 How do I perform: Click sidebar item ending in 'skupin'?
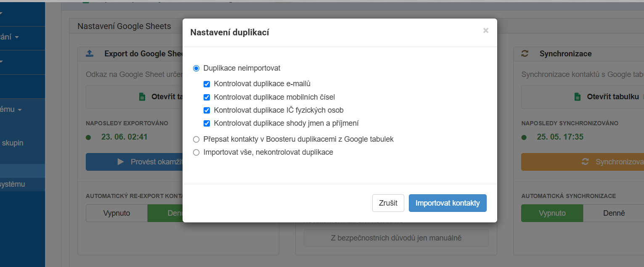13,143
